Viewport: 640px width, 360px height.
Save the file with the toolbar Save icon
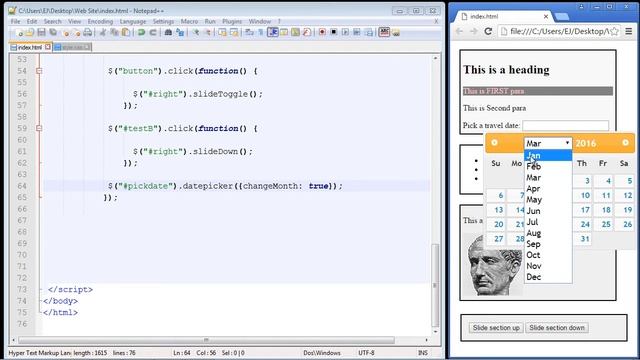coord(41,32)
